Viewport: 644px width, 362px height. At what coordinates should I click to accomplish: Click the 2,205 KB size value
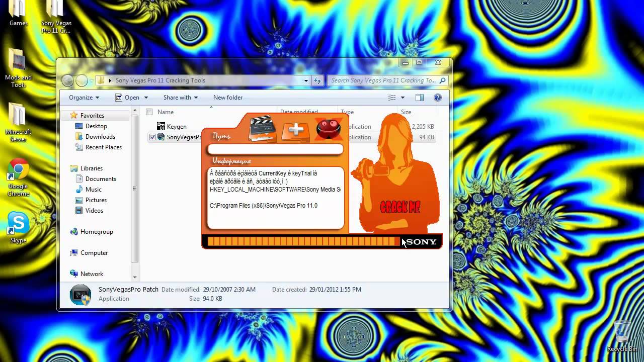tap(423, 127)
